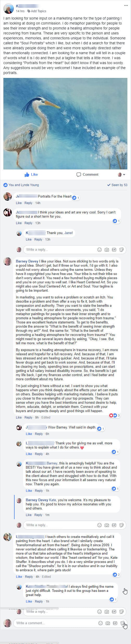The height and width of the screenshot is (644, 131).
Task: Click the Comment speech bubble button
Action: pyautogui.click(x=88, y=174)
